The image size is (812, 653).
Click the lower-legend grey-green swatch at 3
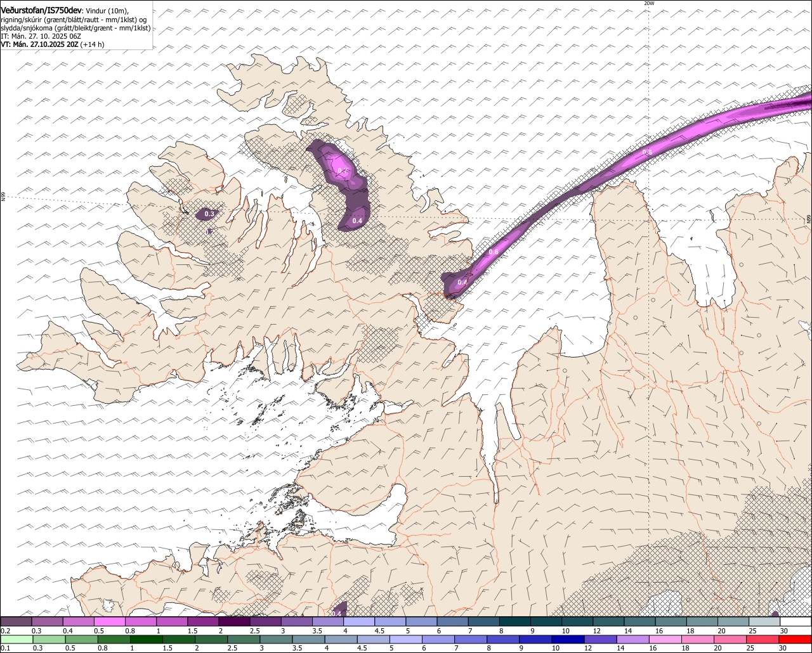click(x=276, y=639)
